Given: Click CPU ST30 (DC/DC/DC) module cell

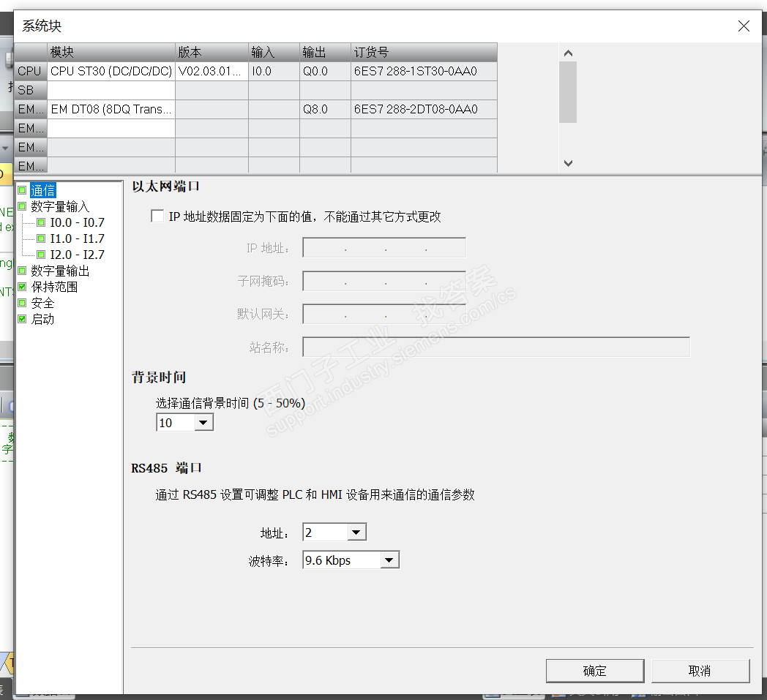Looking at the screenshot, I should pos(111,71).
